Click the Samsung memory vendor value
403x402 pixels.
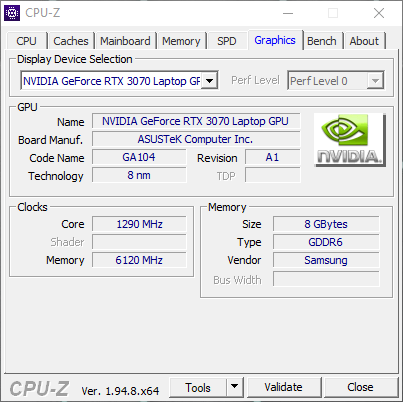coord(326,260)
